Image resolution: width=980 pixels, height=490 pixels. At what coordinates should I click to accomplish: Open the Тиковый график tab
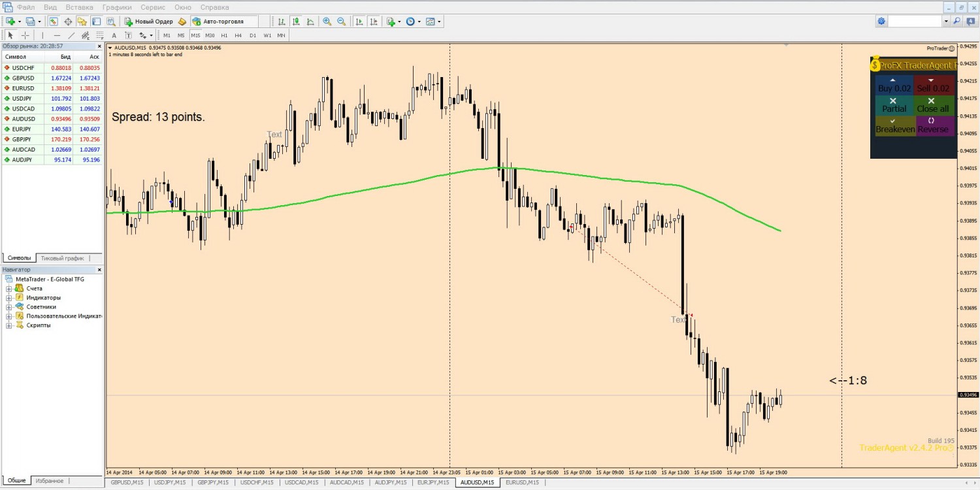[x=62, y=258]
